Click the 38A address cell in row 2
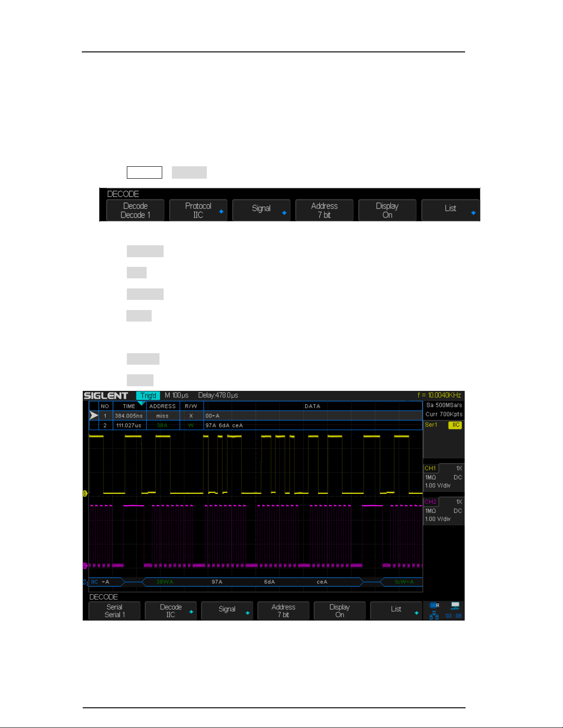The height and width of the screenshot is (728, 563). point(162,425)
